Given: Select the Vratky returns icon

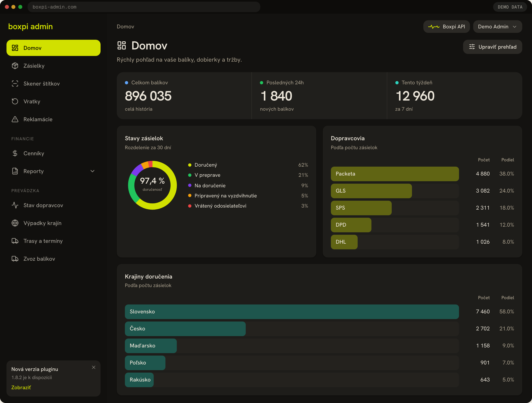Looking at the screenshot, I should 15,101.
